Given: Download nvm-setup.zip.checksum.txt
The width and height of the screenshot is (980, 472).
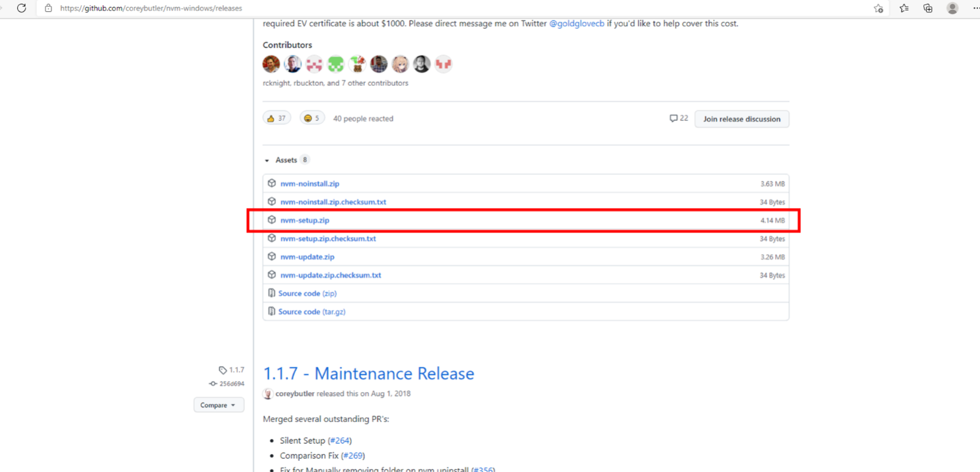Looking at the screenshot, I should tap(328, 239).
